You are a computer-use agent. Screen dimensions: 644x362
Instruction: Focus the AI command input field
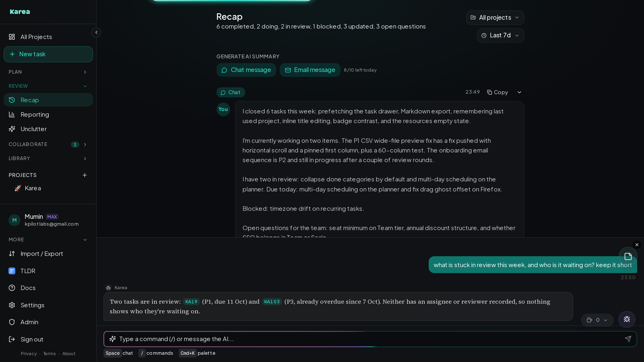[x=370, y=339]
